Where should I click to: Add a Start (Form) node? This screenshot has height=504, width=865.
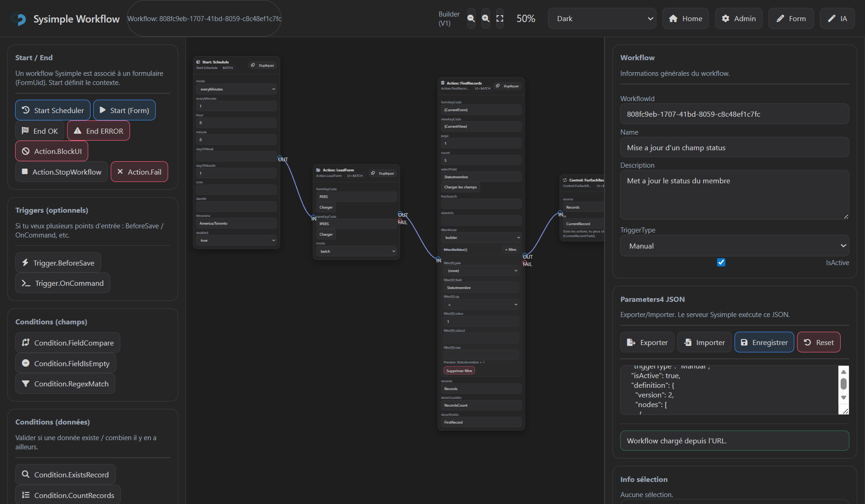click(x=124, y=110)
